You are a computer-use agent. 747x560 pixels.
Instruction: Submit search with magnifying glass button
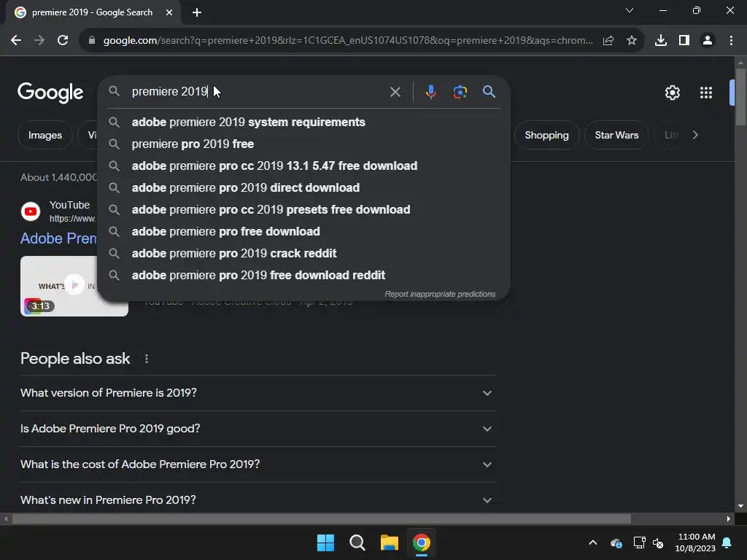(x=489, y=91)
